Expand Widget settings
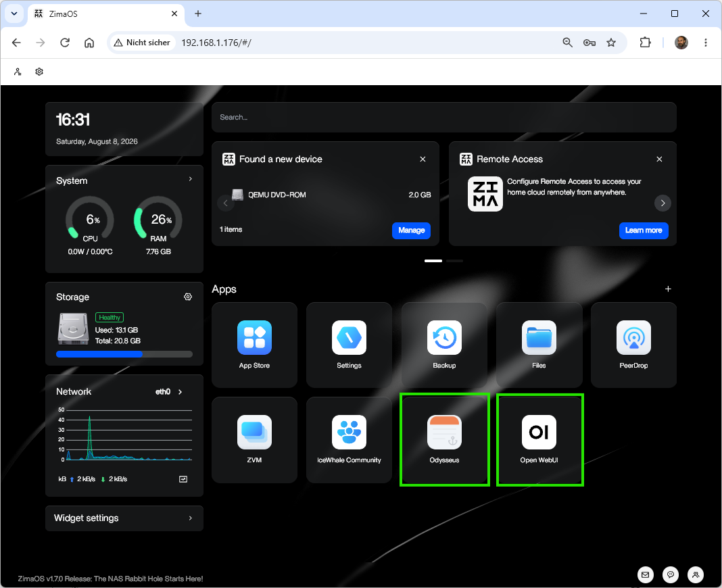Screen dimensions: 722x588 (124, 518)
